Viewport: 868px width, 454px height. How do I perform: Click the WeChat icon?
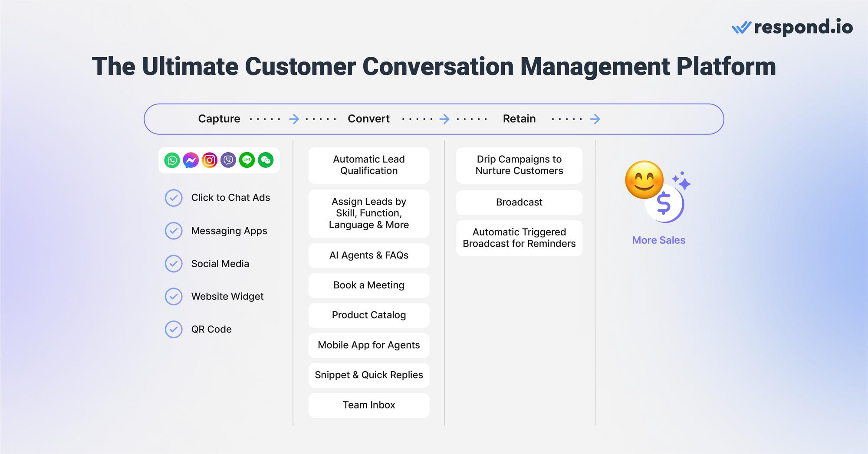point(266,160)
